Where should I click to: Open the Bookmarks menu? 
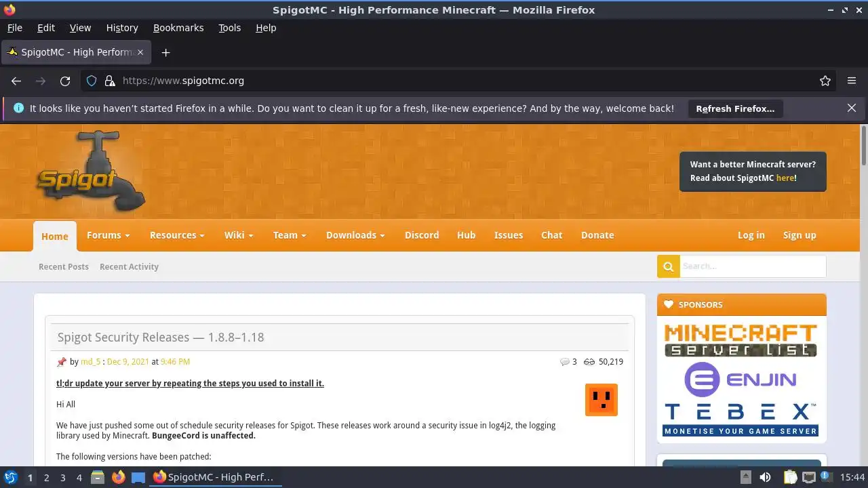[178, 28]
